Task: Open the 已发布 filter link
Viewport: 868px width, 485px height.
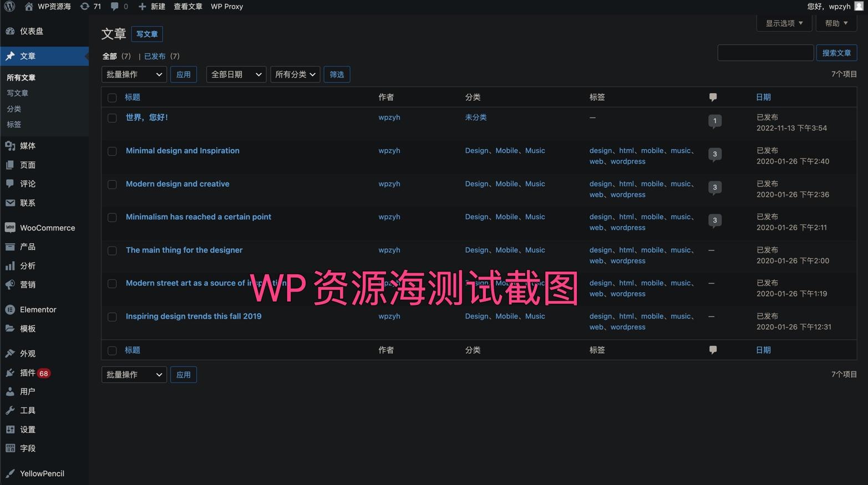Action: point(155,56)
